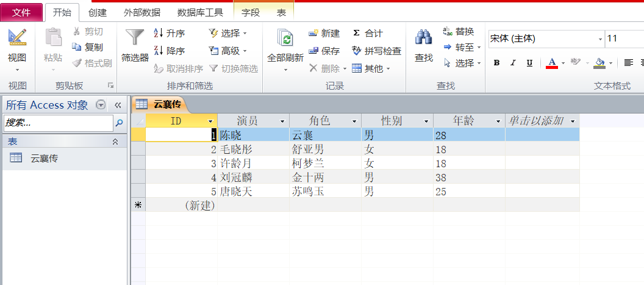Click the cell 唐晓天
644x285 pixels.
pos(254,191)
